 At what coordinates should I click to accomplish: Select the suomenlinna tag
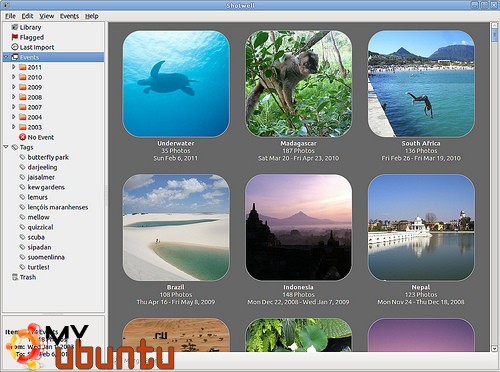(x=46, y=257)
